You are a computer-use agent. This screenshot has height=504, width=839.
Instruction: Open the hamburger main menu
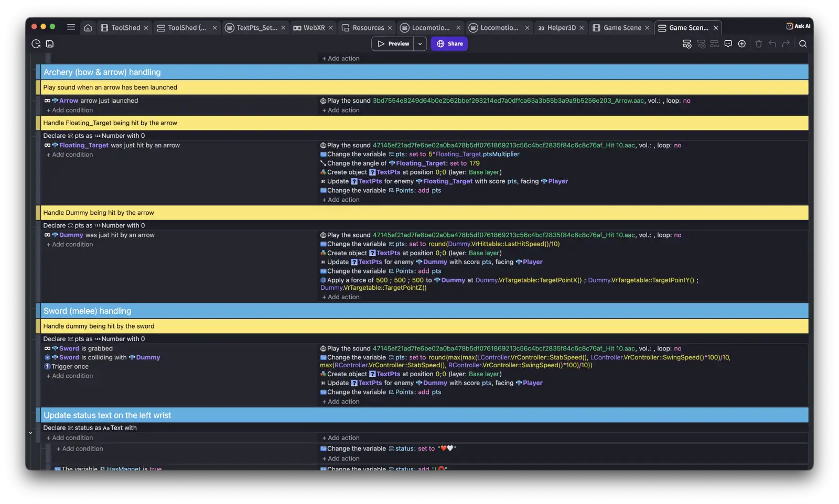click(71, 27)
